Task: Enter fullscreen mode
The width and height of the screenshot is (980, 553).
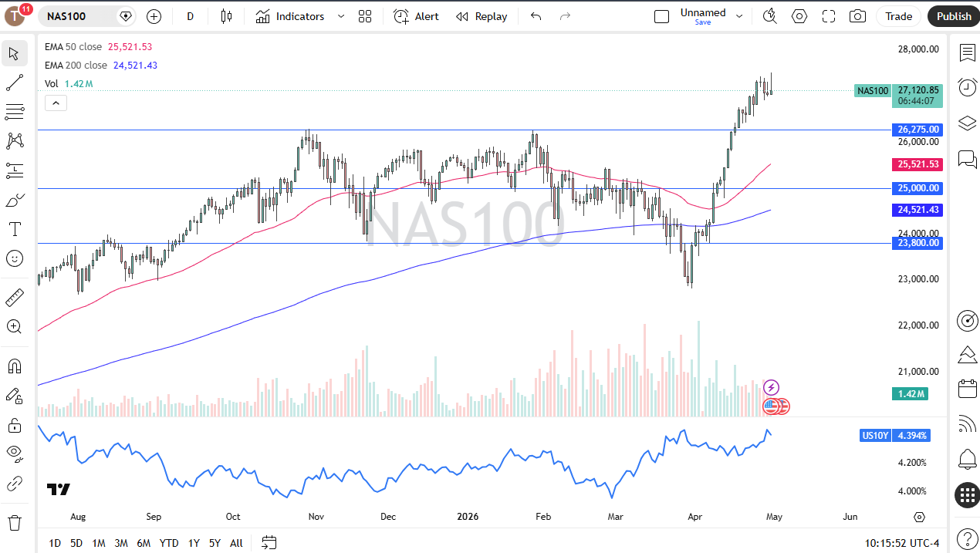Action: point(829,16)
